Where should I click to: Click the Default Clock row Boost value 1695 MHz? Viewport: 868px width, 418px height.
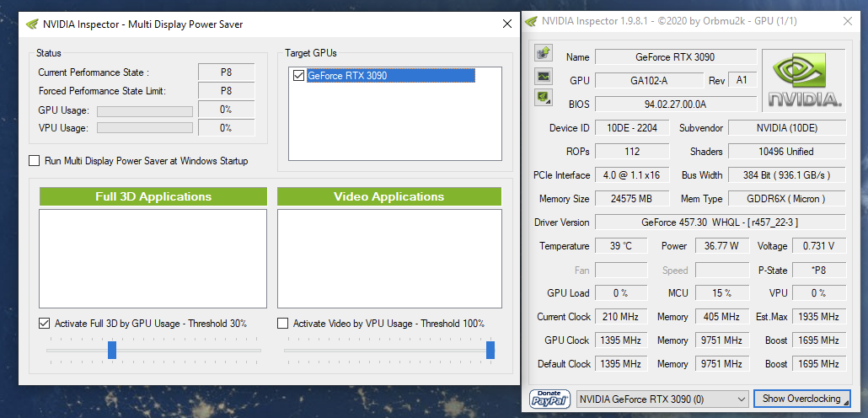pyautogui.click(x=819, y=364)
